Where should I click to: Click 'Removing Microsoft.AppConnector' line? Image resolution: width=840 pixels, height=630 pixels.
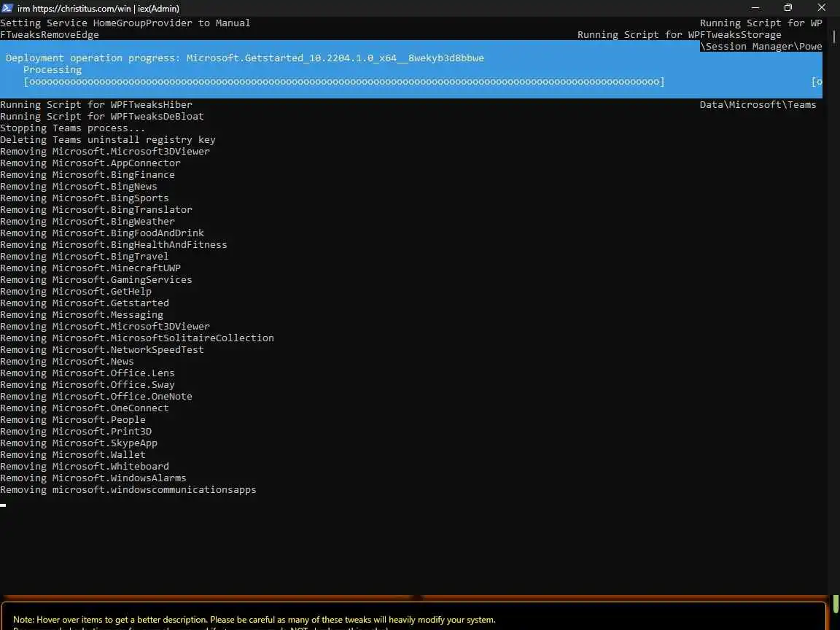click(90, 163)
